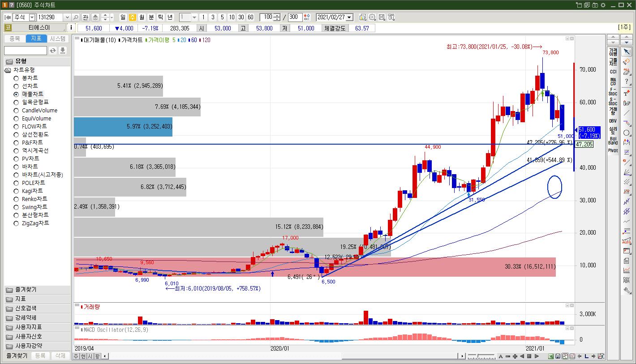Open the date 2021/02/27 dropdown

[349, 17]
